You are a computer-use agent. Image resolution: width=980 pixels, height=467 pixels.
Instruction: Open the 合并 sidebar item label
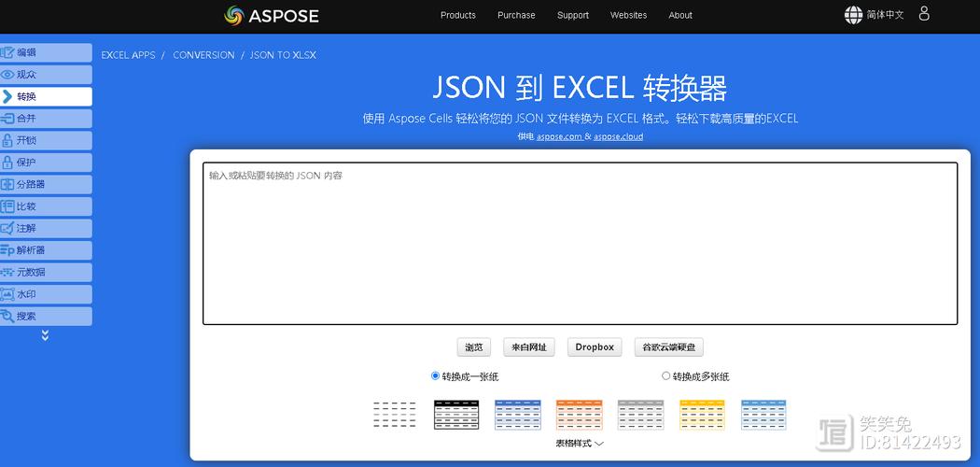click(26, 119)
